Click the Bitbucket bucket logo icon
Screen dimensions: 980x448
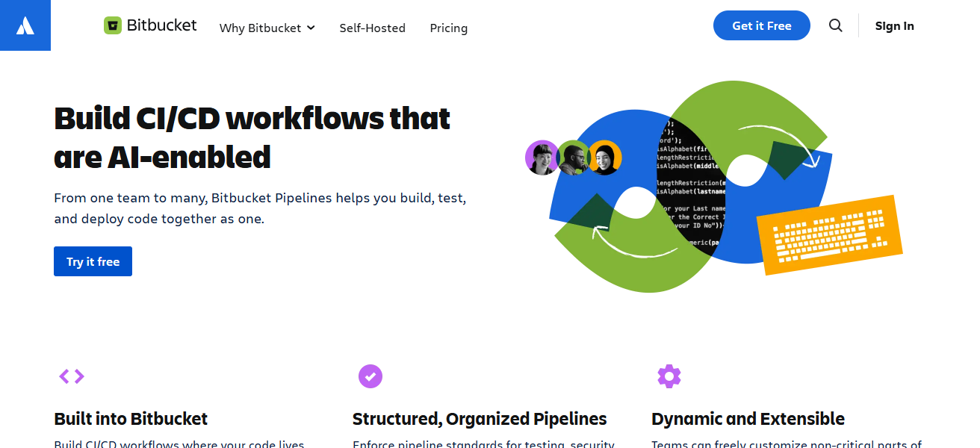click(113, 25)
